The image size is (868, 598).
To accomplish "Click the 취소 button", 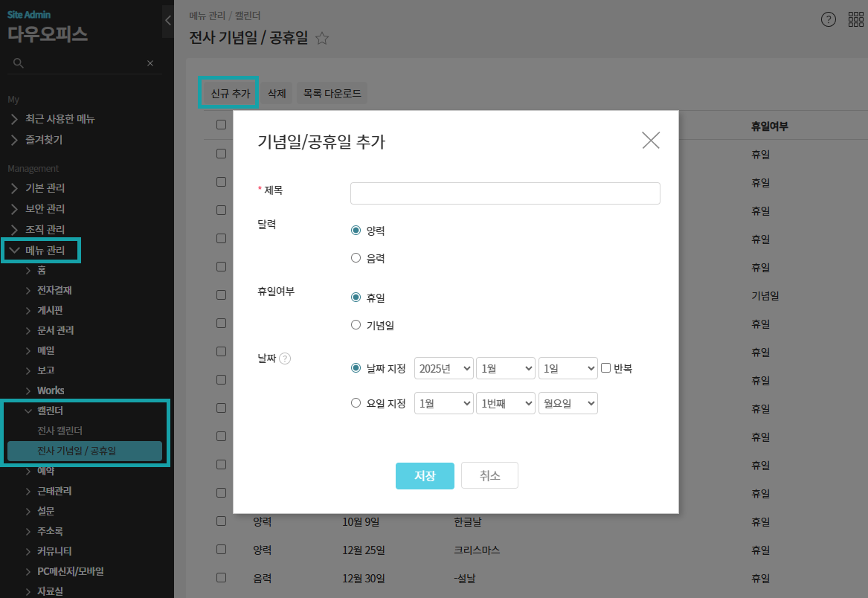I will click(x=489, y=476).
